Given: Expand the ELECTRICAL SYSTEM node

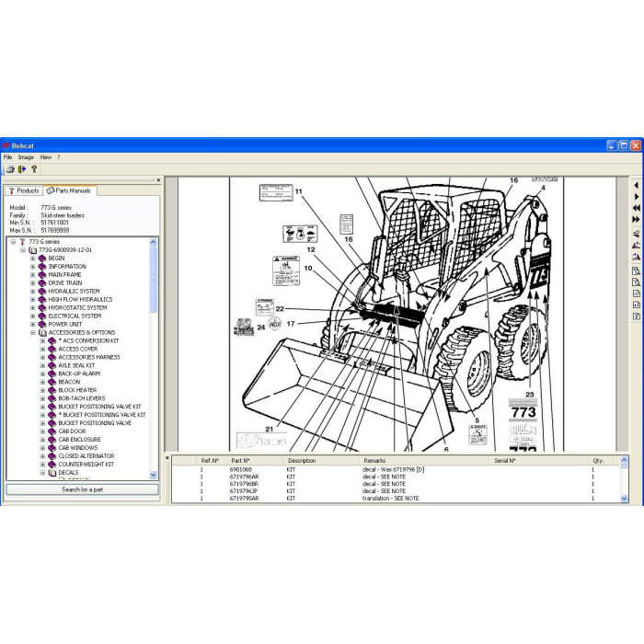Looking at the screenshot, I should click(33, 316).
